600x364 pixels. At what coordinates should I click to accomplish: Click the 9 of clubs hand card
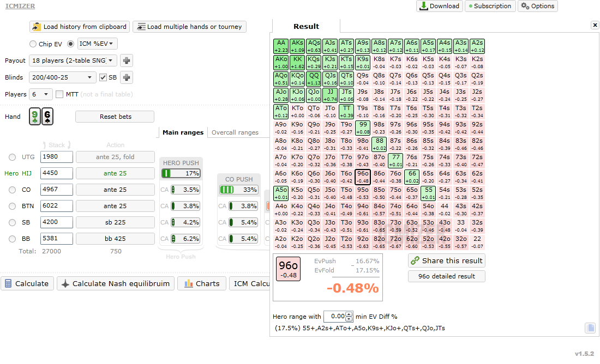point(34,117)
